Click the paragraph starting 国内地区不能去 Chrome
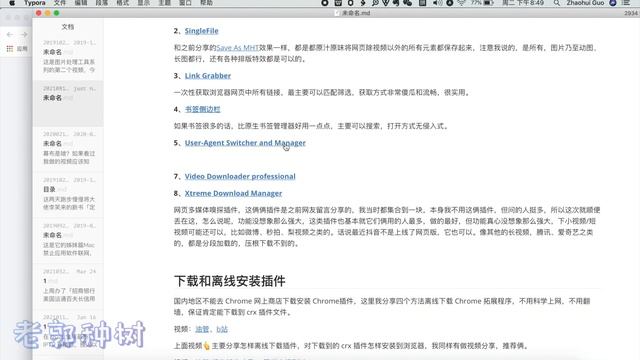 (382, 307)
